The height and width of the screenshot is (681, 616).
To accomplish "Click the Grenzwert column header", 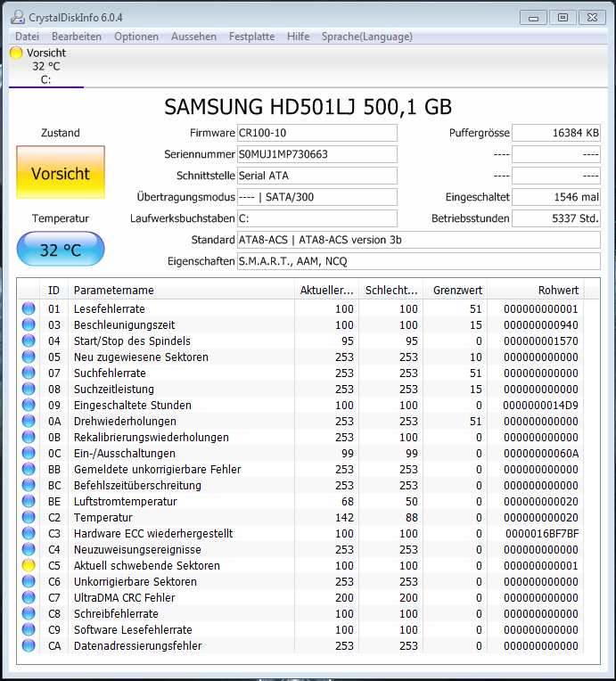I will click(x=456, y=290).
